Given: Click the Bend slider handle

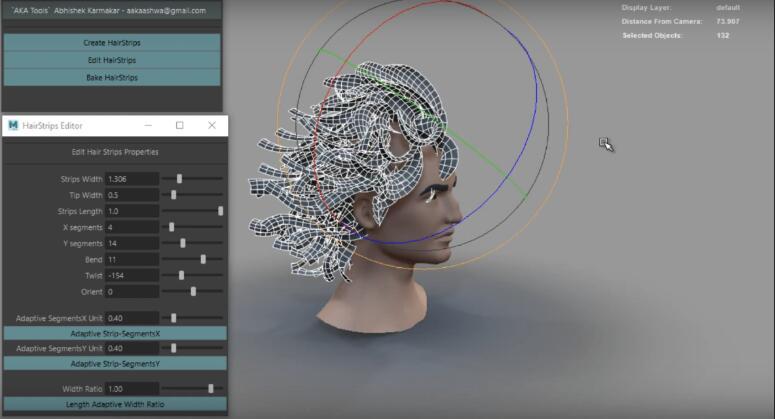Looking at the screenshot, I should (203, 259).
